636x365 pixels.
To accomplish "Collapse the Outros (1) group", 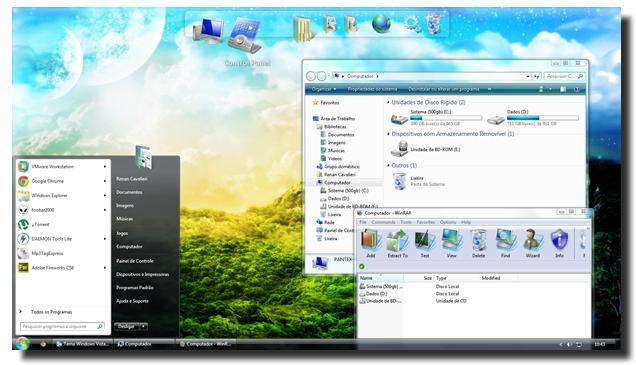I will pos(388,165).
